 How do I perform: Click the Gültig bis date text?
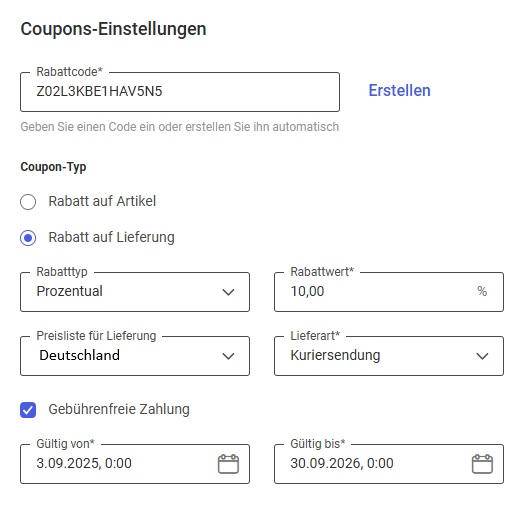coord(342,463)
